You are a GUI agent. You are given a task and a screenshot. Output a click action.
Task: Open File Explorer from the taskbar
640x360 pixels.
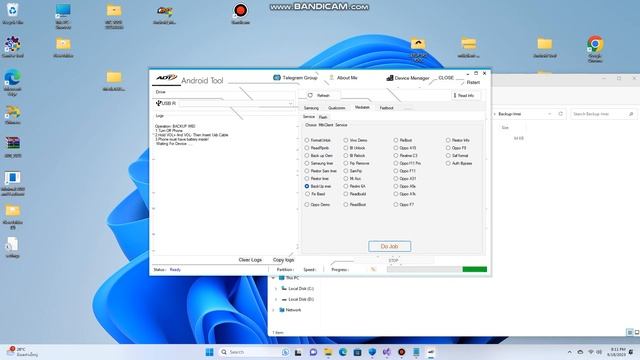click(x=328, y=352)
